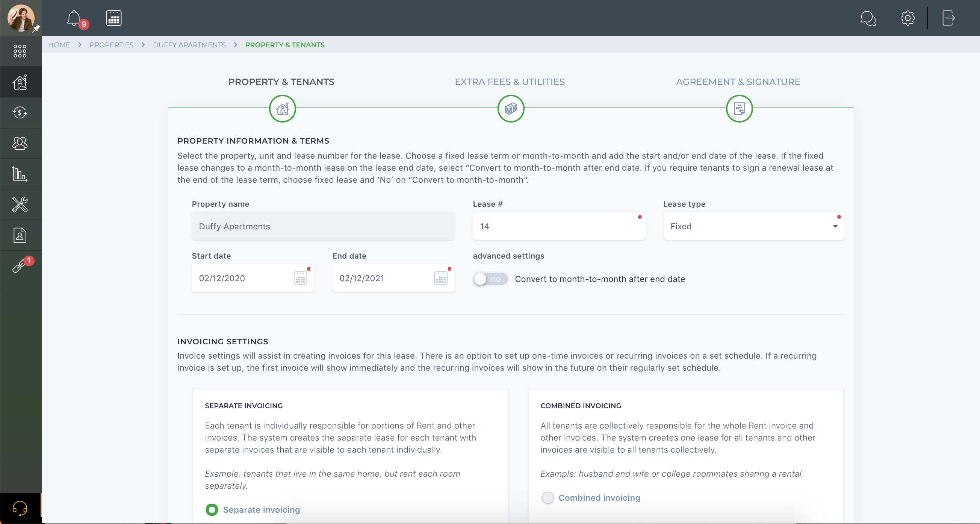Click the End date field
This screenshot has height=524, width=980.
coord(393,278)
